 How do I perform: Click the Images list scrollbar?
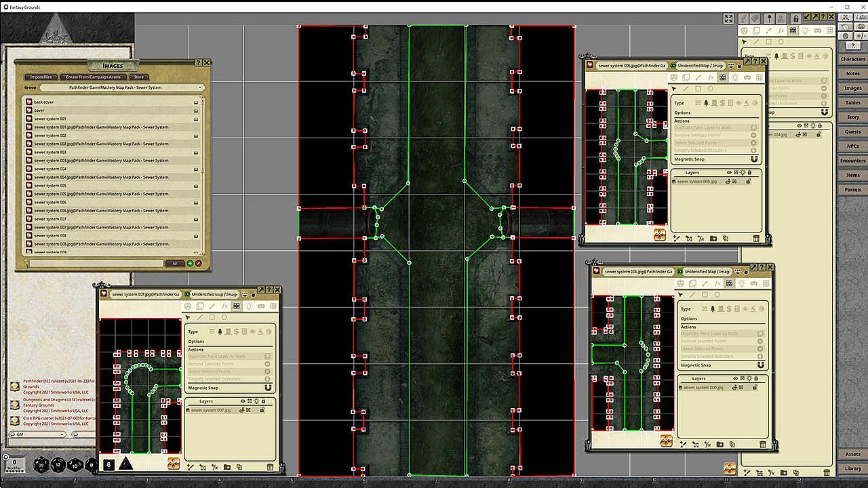click(x=203, y=175)
